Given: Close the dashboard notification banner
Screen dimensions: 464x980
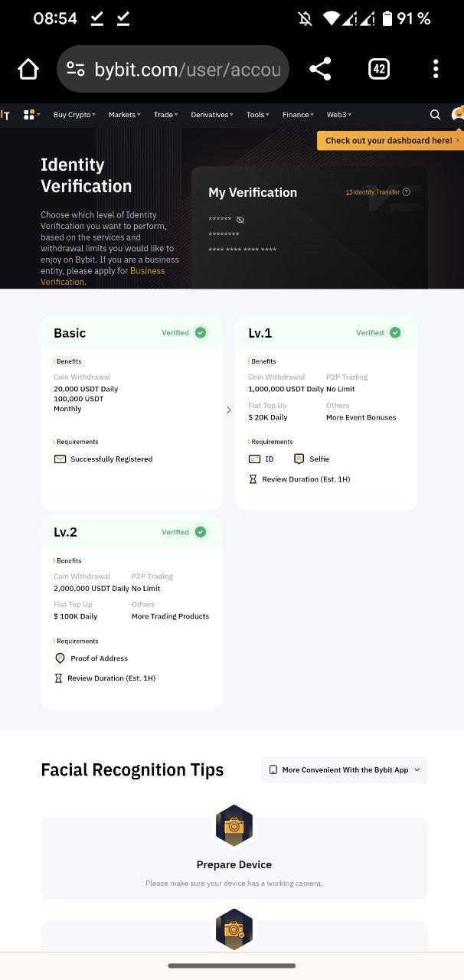Looking at the screenshot, I should pyautogui.click(x=458, y=140).
